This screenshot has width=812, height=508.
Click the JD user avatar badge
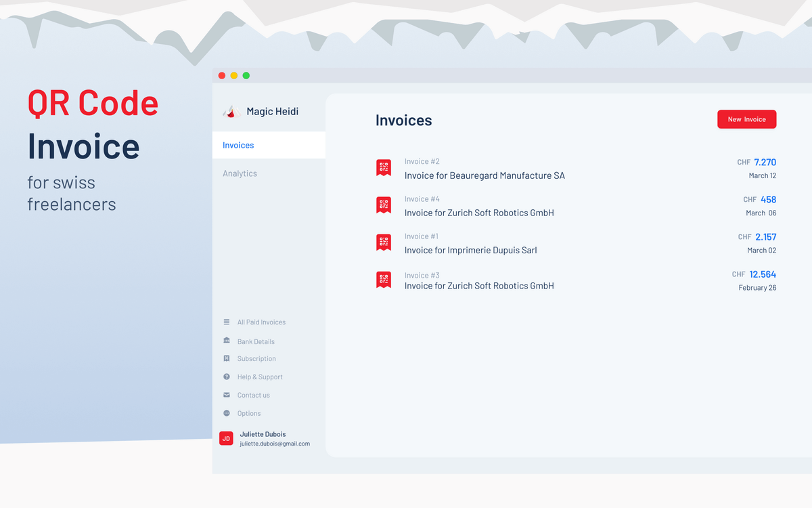click(226, 438)
